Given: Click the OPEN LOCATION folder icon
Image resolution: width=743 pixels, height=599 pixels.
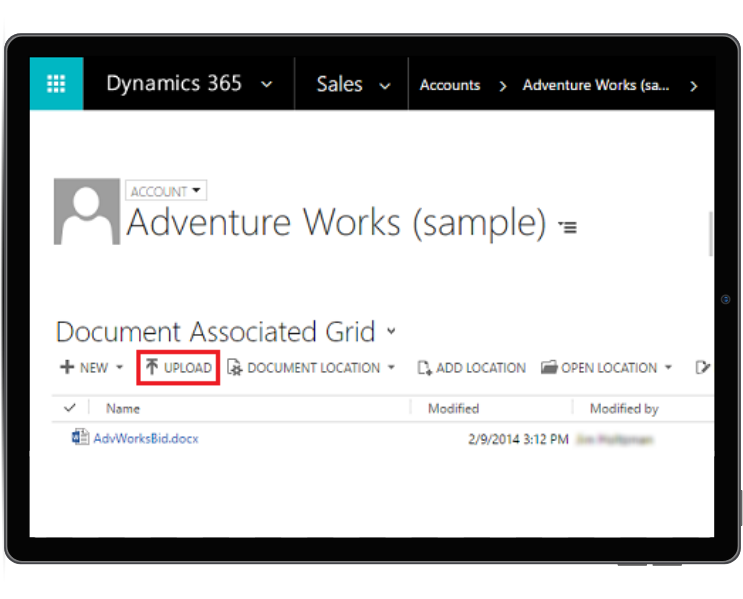Looking at the screenshot, I should click(x=549, y=367).
